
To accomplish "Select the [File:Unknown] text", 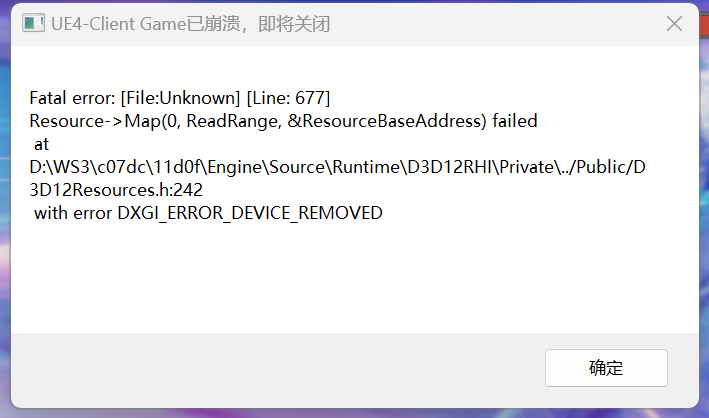I will pyautogui.click(x=180, y=98).
